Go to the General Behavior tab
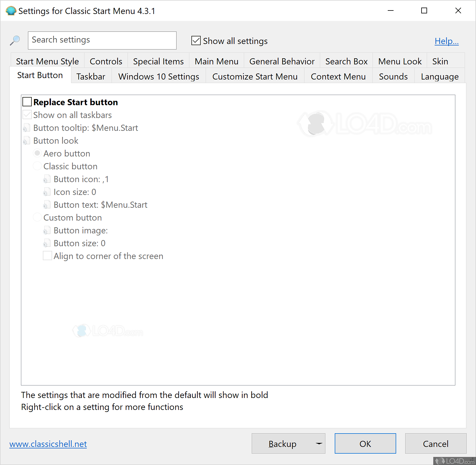Image resolution: width=476 pixels, height=465 pixels. (x=282, y=61)
